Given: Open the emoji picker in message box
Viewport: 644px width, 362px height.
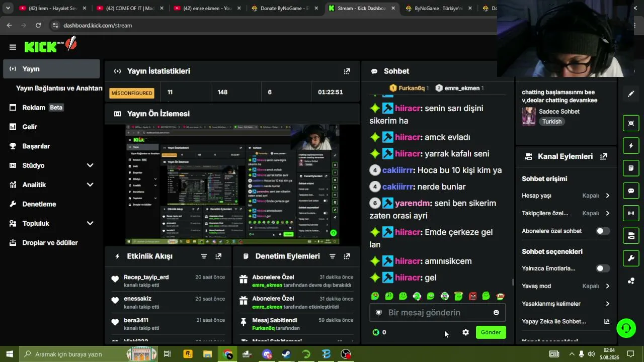Looking at the screenshot, I should click(x=496, y=313).
